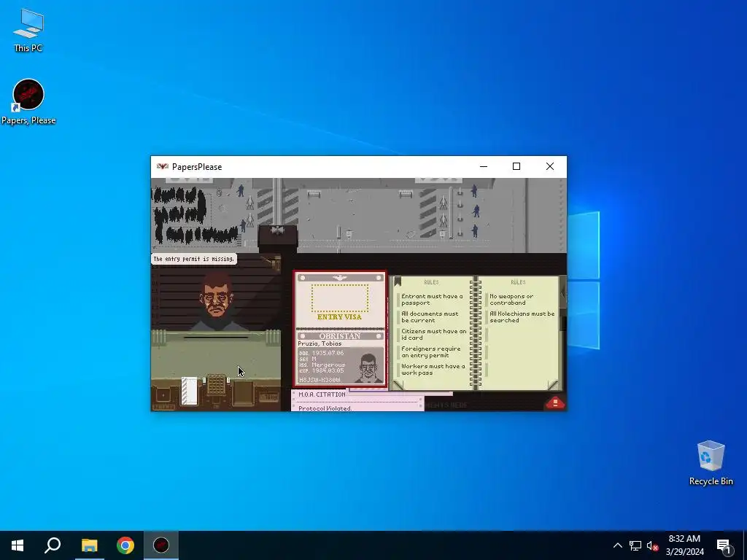Click the entrant's face in the booth window
The height and width of the screenshot is (560, 747).
pyautogui.click(x=217, y=296)
